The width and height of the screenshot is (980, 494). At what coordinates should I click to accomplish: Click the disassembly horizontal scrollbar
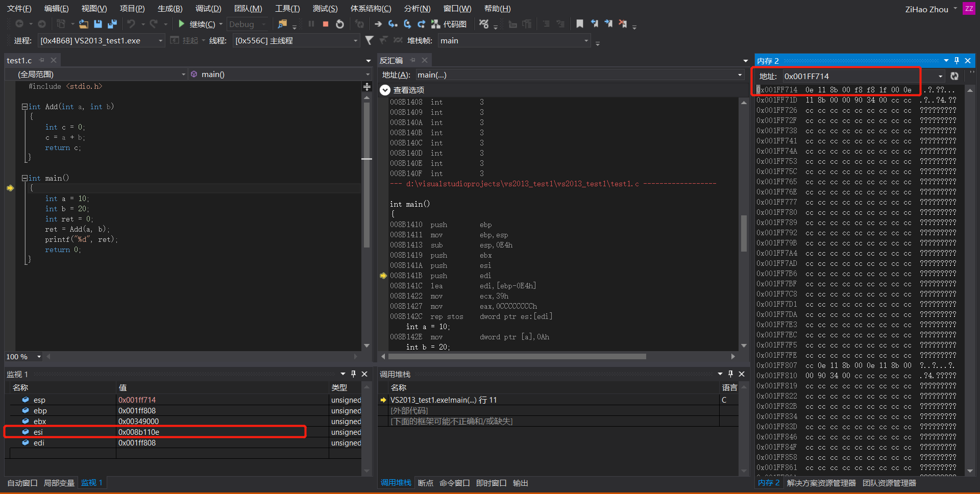[x=517, y=356]
